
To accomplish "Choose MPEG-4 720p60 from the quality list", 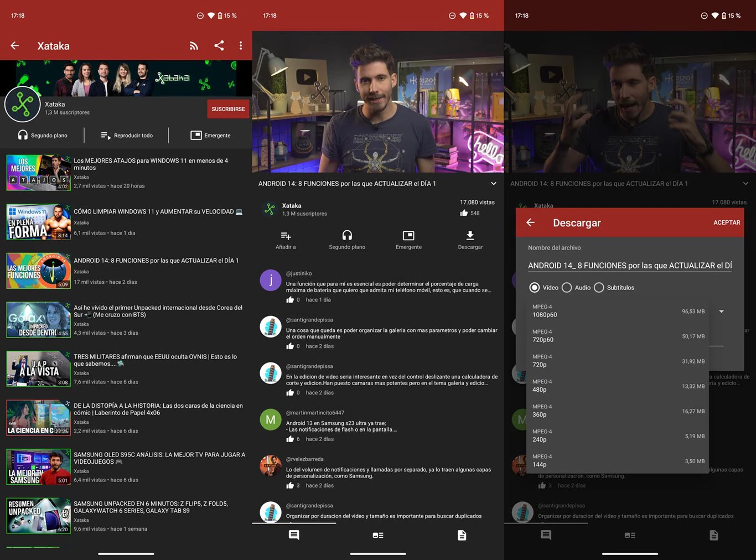I will click(617, 336).
